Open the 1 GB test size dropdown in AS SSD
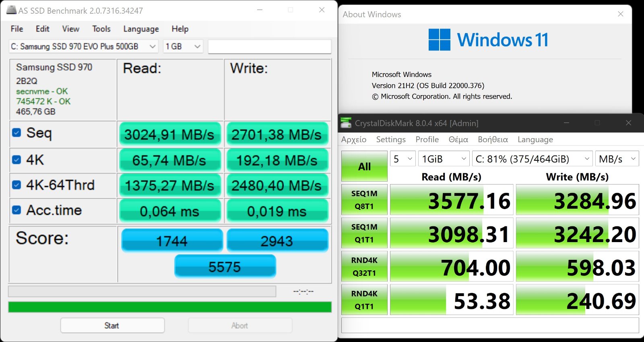Screen dimensions: 644x342 183,46
